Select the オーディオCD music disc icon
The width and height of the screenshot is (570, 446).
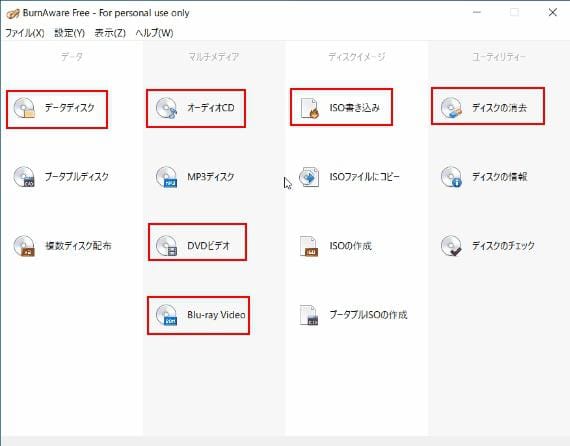166,108
